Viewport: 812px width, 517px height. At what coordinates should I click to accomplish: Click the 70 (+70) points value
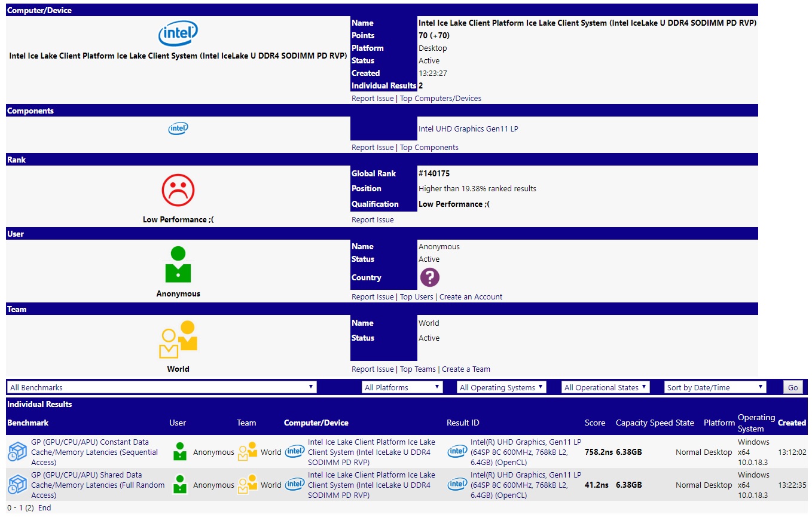pyautogui.click(x=434, y=36)
